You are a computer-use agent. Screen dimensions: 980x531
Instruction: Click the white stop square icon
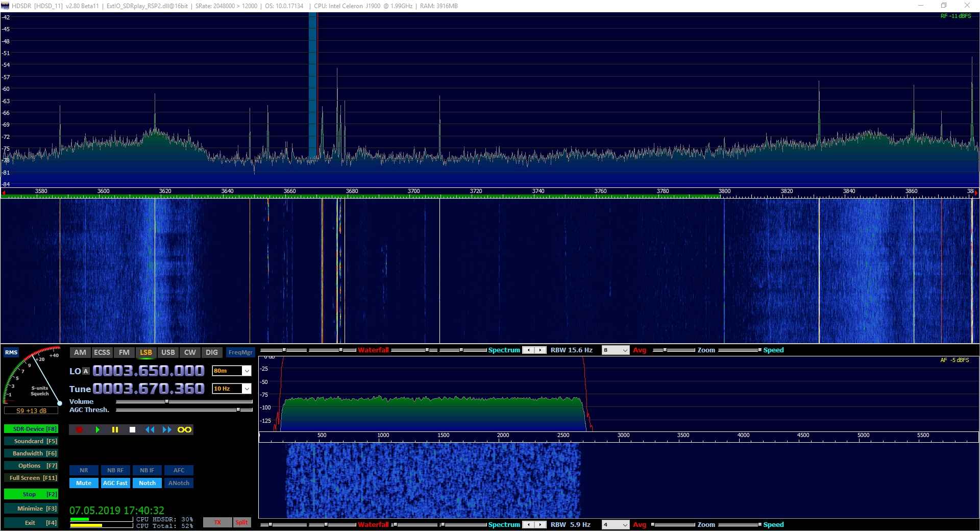point(132,429)
